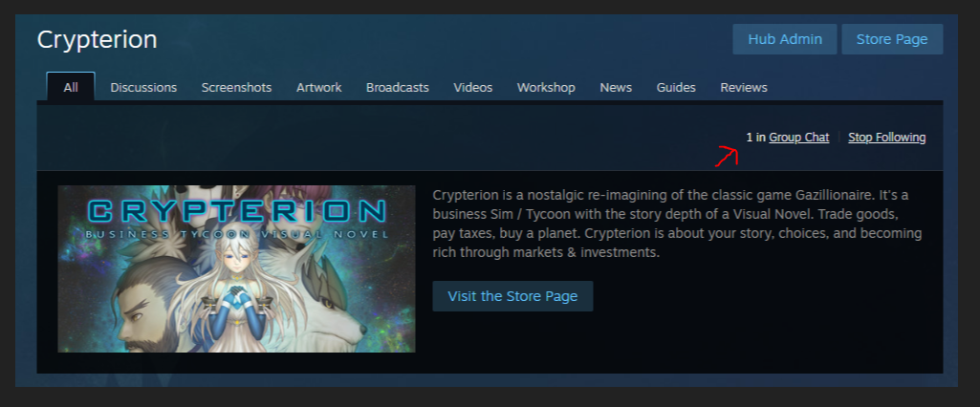Open the Workshop tab
The height and width of the screenshot is (407, 980).
546,87
